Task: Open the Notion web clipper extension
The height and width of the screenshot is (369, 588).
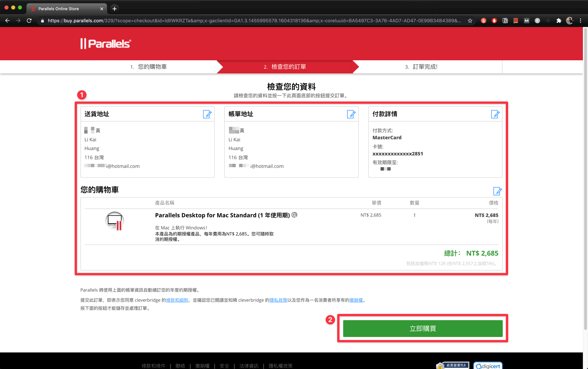Action: tap(505, 21)
